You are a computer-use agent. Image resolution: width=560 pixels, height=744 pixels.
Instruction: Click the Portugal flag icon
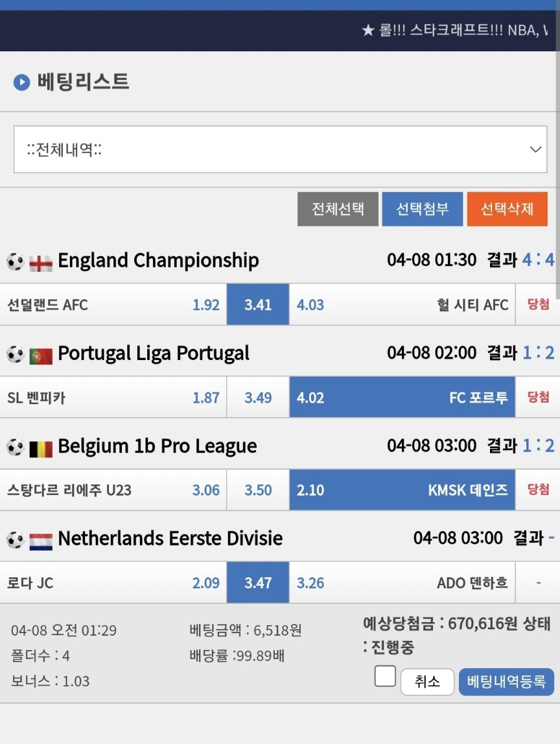coord(41,356)
